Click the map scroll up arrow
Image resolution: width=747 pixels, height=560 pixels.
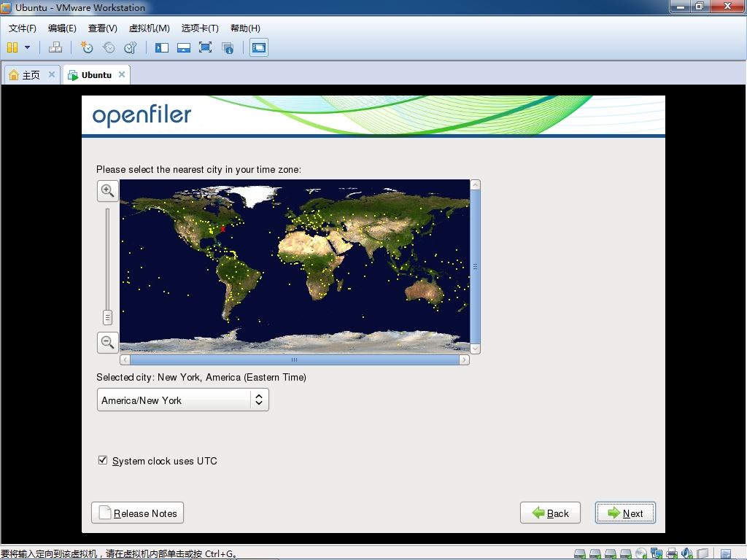coord(475,184)
